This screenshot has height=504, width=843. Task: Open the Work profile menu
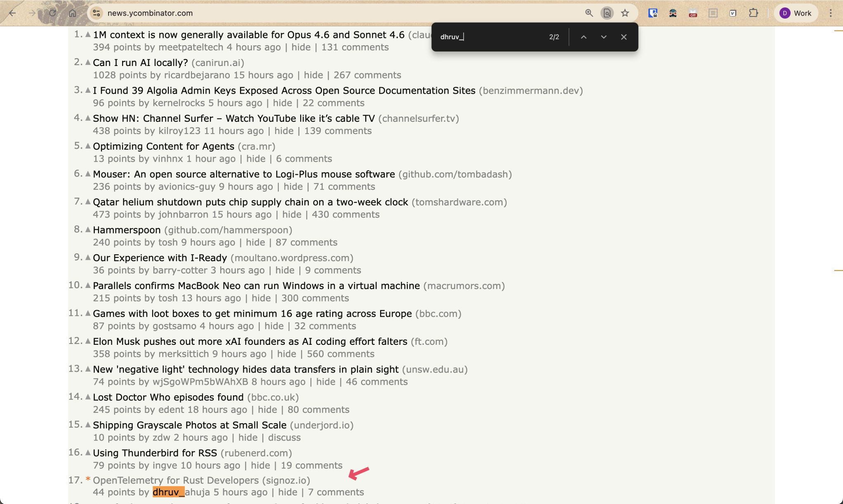(x=796, y=13)
